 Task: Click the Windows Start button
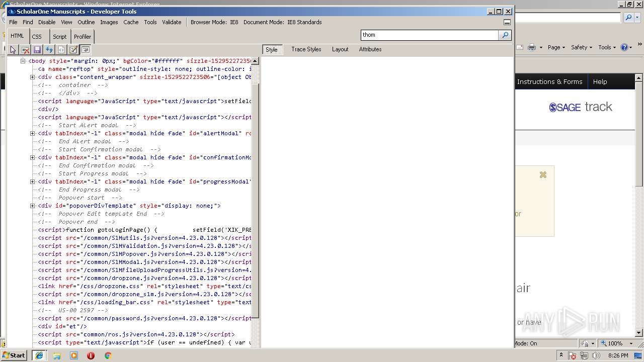[14, 355]
